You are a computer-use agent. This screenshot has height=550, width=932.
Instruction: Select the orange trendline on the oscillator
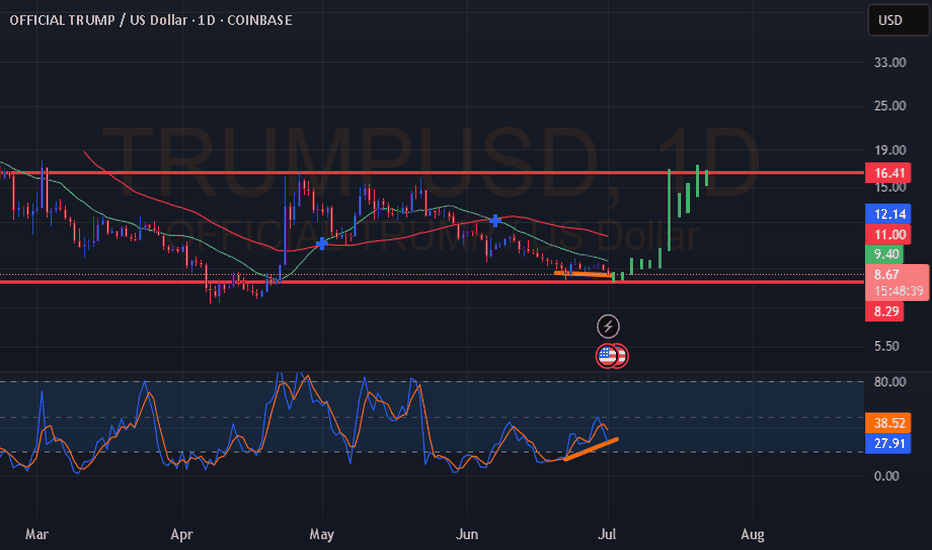coord(591,449)
